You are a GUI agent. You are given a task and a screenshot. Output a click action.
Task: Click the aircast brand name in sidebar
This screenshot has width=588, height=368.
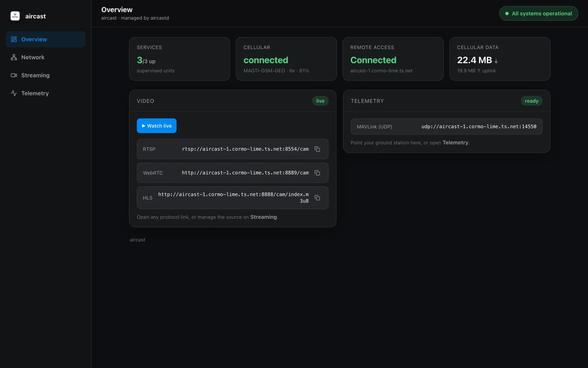point(35,16)
